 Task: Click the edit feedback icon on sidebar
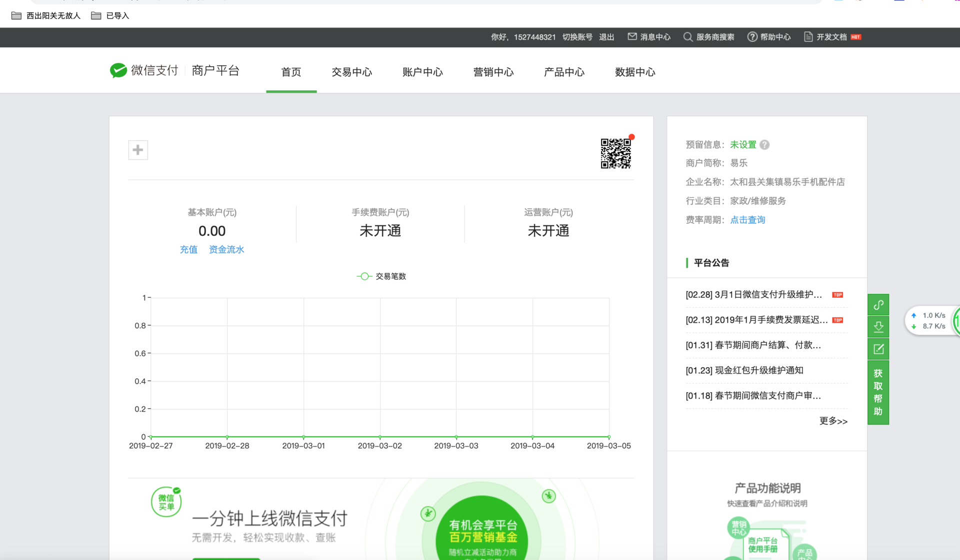(878, 349)
